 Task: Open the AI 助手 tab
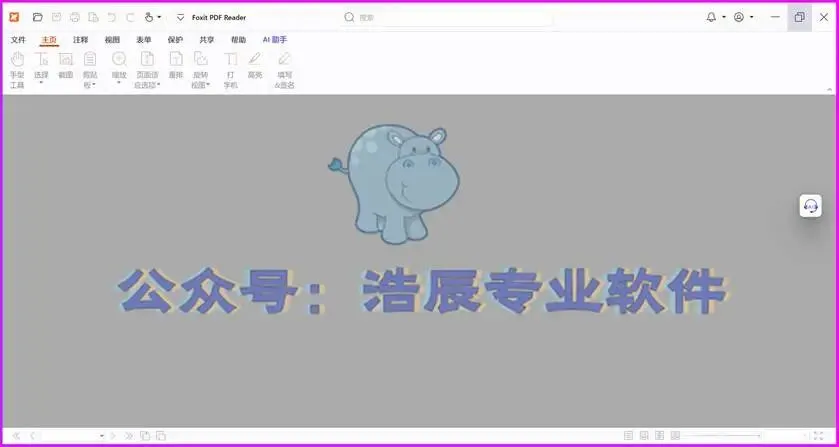275,40
